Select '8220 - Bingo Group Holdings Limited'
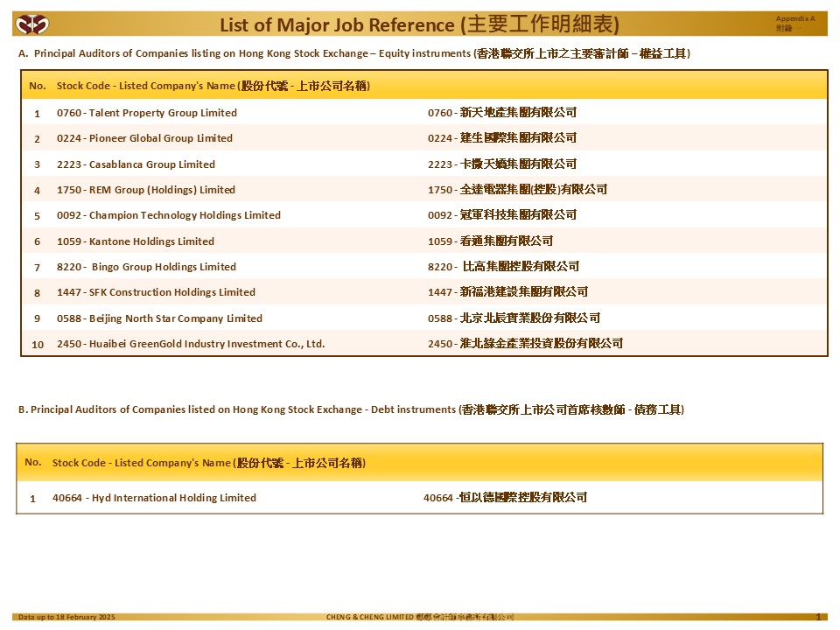 146,267
